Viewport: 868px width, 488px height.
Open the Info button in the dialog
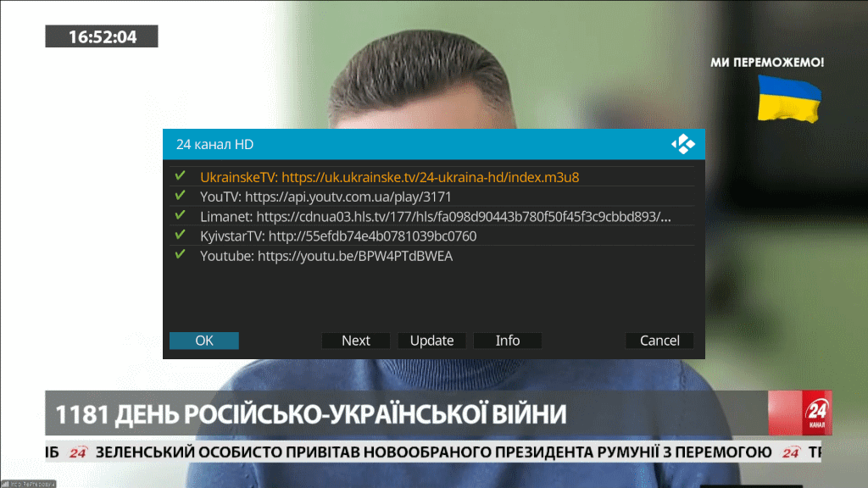tap(508, 341)
